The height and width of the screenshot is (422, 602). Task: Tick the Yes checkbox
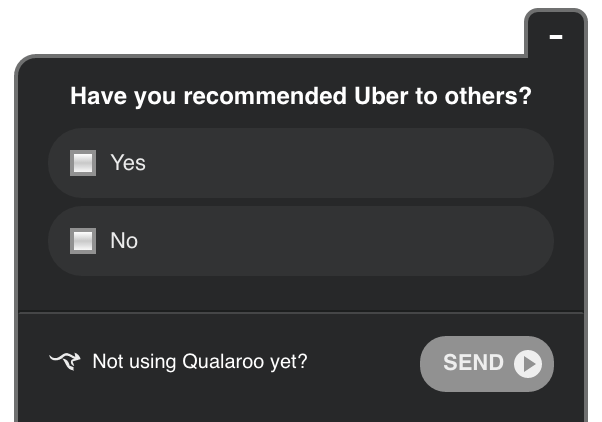coord(83,163)
